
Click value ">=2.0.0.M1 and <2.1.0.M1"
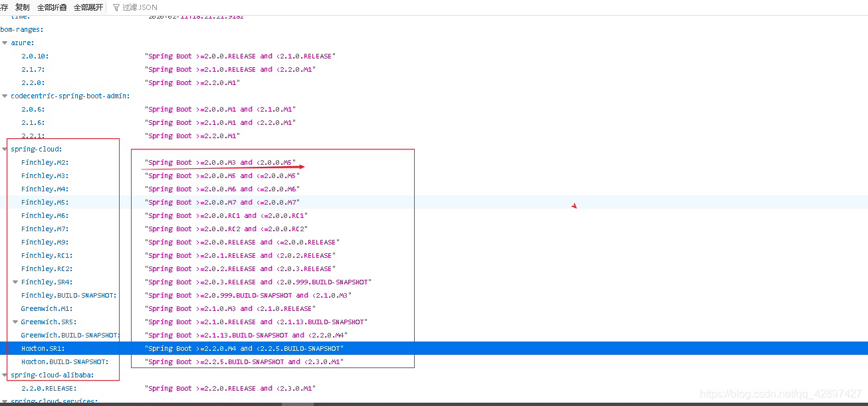click(x=220, y=109)
